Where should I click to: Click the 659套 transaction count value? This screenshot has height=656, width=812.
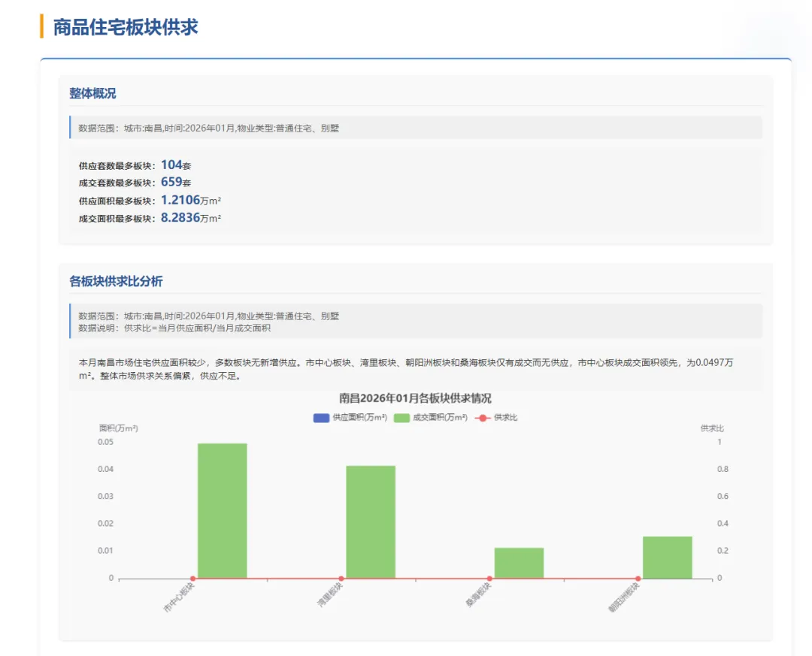pyautogui.click(x=176, y=182)
